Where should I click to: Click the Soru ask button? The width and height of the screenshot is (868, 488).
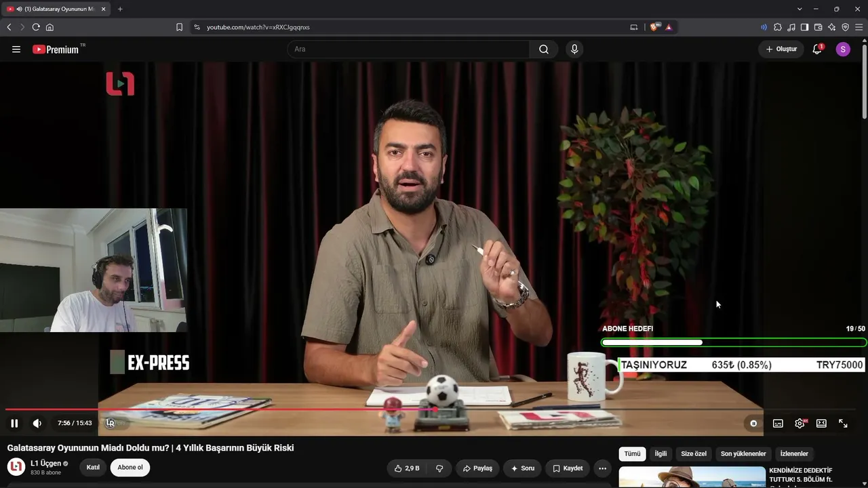tap(522, 468)
